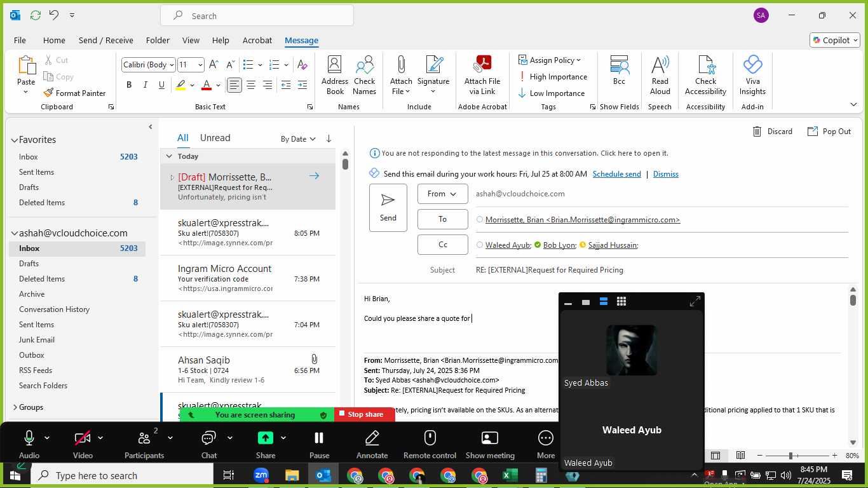
Task: Run Check Accessibility
Action: (705, 76)
